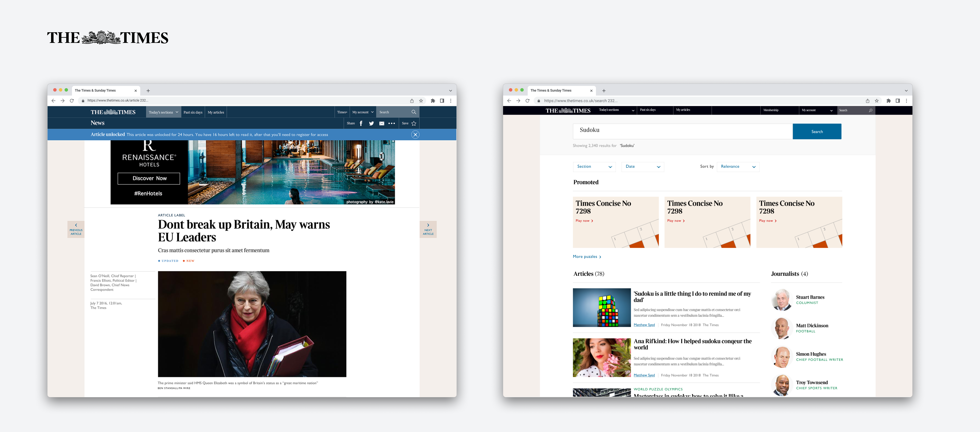Click the blue Search button
The image size is (980, 432).
point(817,132)
